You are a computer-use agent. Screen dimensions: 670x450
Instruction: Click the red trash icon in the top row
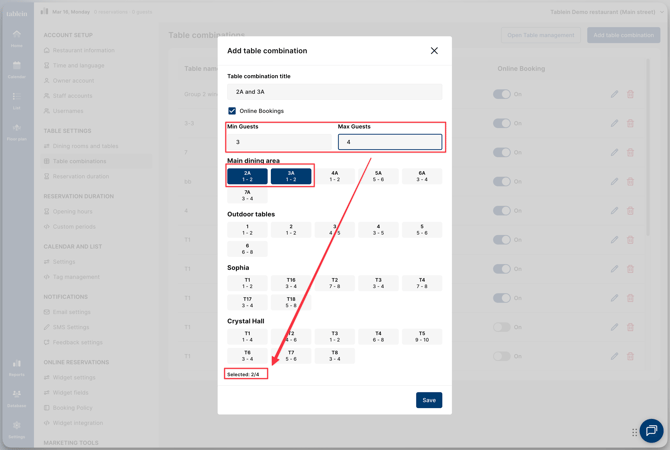pyautogui.click(x=630, y=94)
